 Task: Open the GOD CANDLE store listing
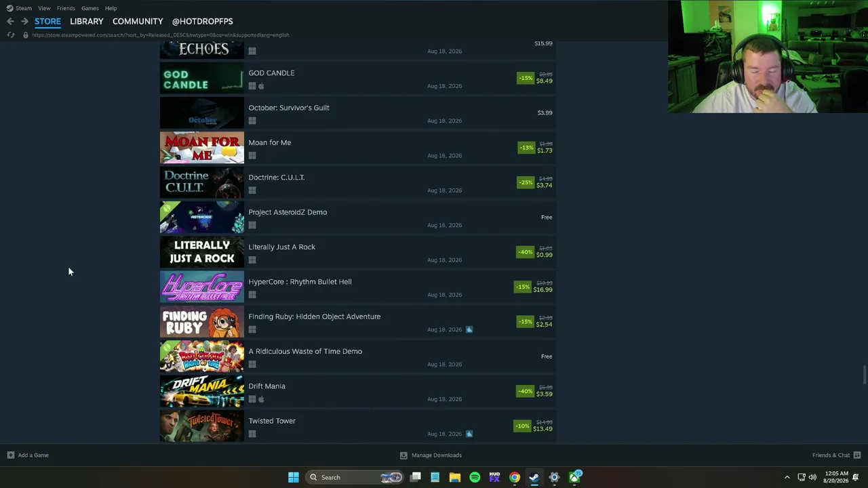point(358,78)
